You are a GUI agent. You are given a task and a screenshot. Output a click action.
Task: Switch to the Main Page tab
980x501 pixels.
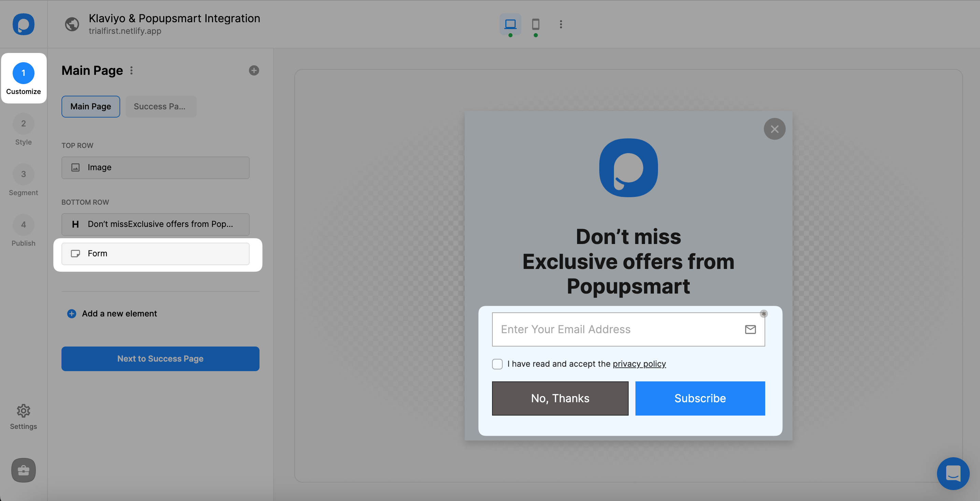90,106
